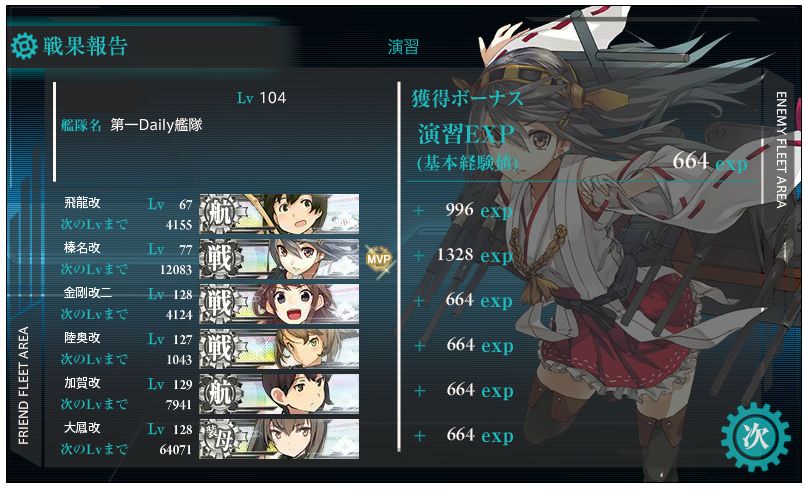The height and width of the screenshot is (489, 805).
Task: Select 大鳳改 portrait banner
Action: (x=279, y=439)
